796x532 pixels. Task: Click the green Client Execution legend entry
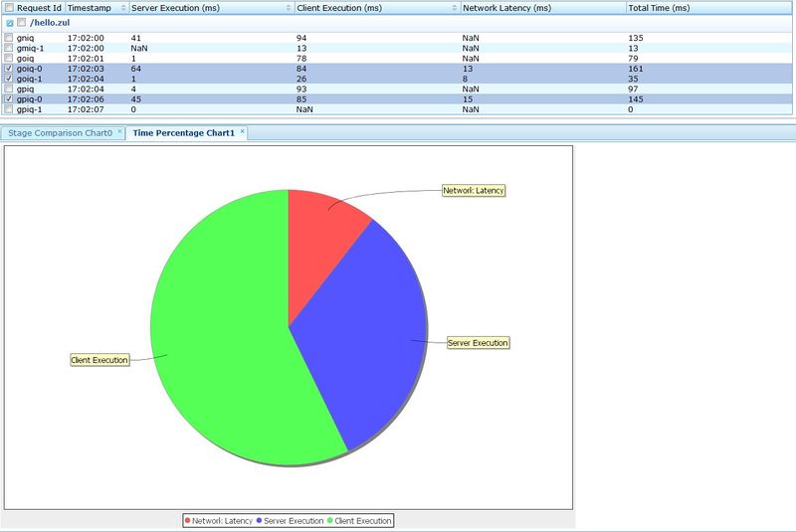pos(360,520)
